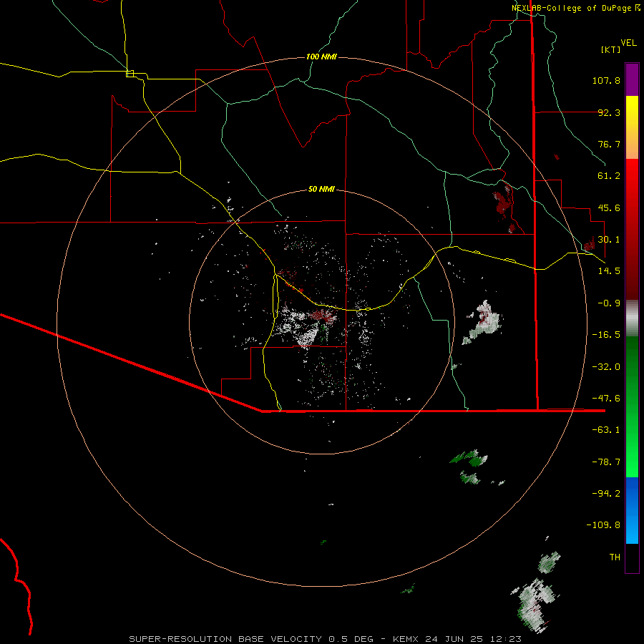The height and width of the screenshot is (644, 644).
Task: Click the -94.2 velocity scale value
Action: [x=606, y=494]
